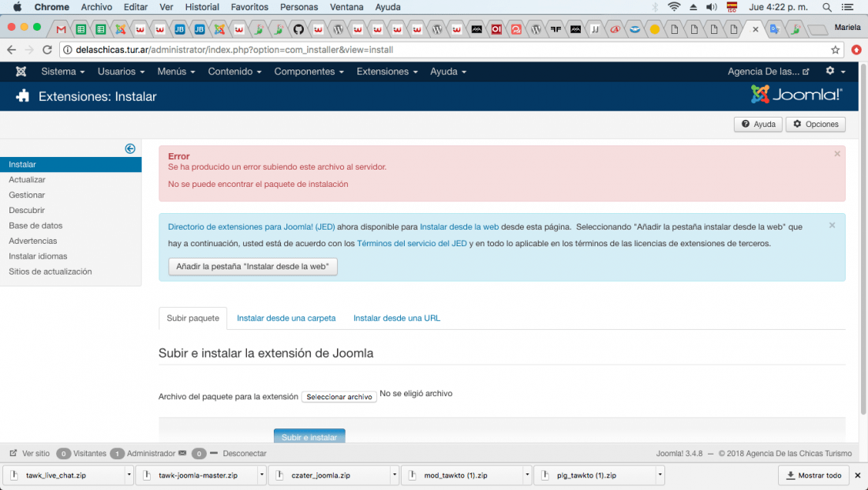Viewport: 868px width, 490px height.
Task: Close the blue JED info notice
Action: tap(832, 226)
